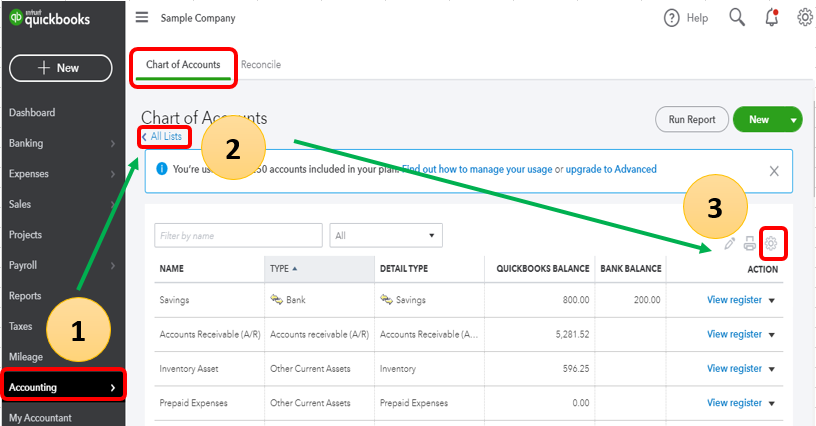Open the notifications bell icon
Viewport: 816px width, 426px height.
point(771,18)
